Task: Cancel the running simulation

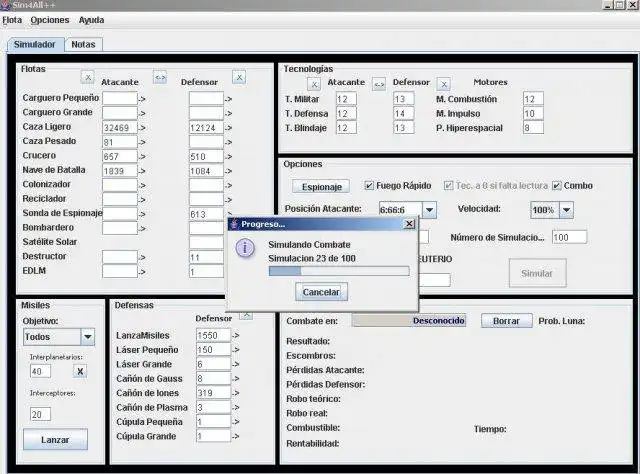Action: point(321,292)
